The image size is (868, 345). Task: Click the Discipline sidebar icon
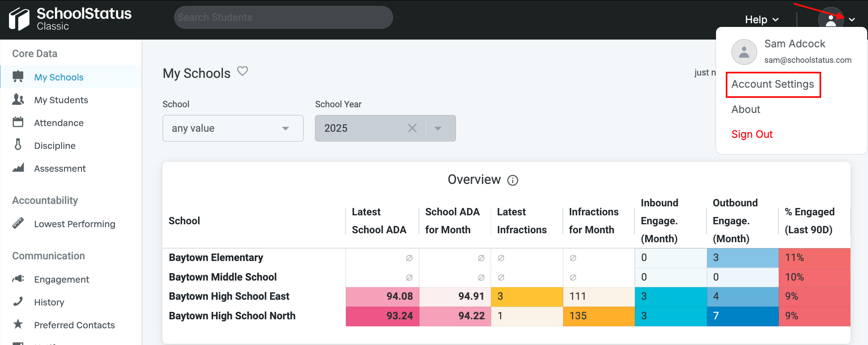pyautogui.click(x=18, y=144)
